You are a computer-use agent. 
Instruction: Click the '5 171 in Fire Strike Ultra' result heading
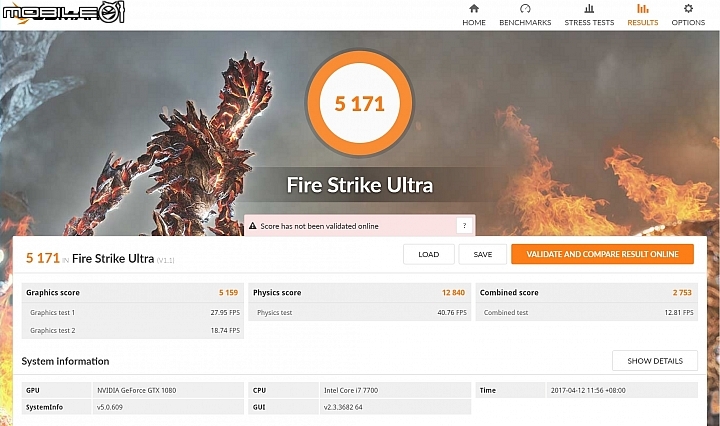pos(100,258)
